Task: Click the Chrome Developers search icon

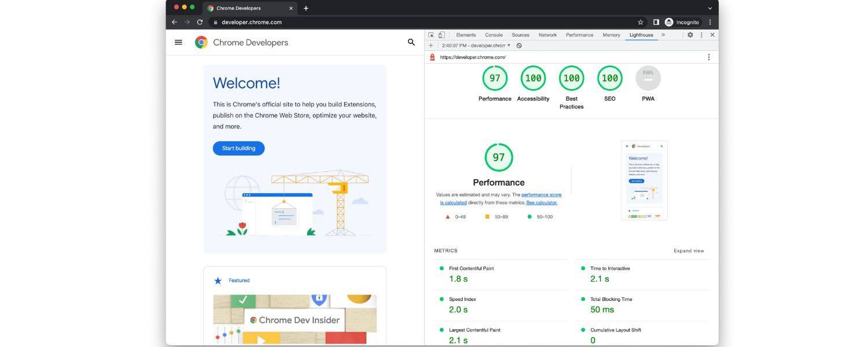Action: coord(411,42)
